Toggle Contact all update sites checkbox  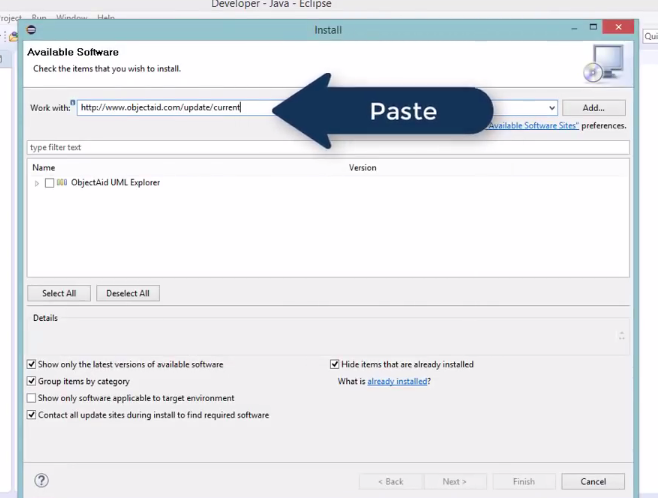[x=31, y=415]
